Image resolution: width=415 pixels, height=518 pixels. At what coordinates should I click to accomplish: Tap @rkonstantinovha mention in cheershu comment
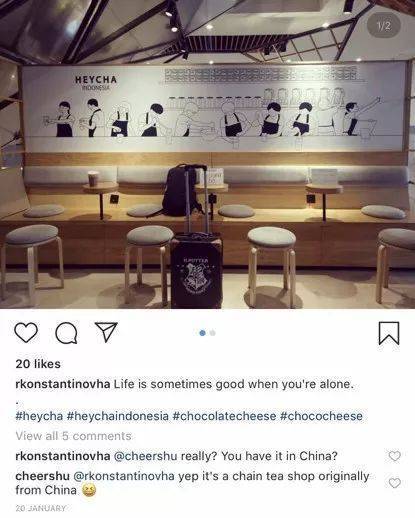(x=124, y=476)
